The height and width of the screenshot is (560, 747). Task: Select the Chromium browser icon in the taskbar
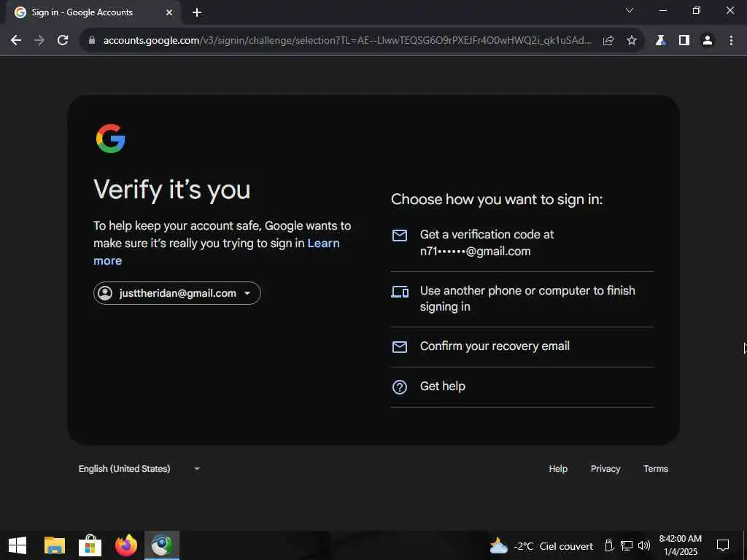tap(162, 545)
